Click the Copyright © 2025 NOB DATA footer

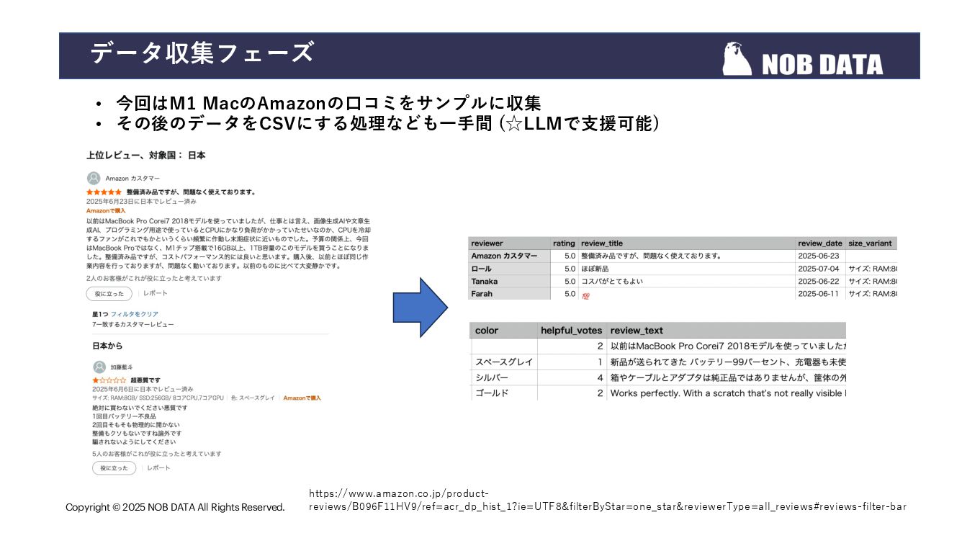coord(175,507)
